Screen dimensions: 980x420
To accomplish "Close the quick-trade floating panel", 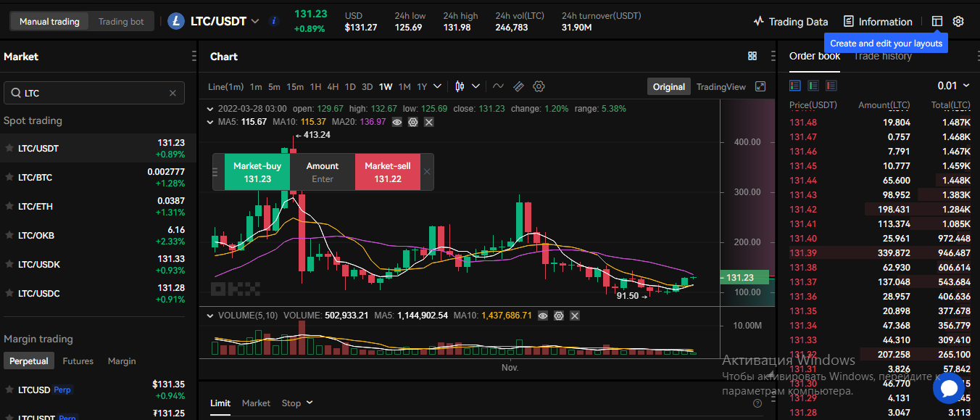I will tap(427, 172).
